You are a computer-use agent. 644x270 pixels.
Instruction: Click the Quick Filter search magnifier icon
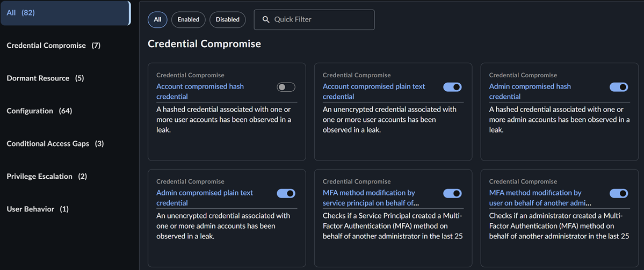click(x=265, y=20)
